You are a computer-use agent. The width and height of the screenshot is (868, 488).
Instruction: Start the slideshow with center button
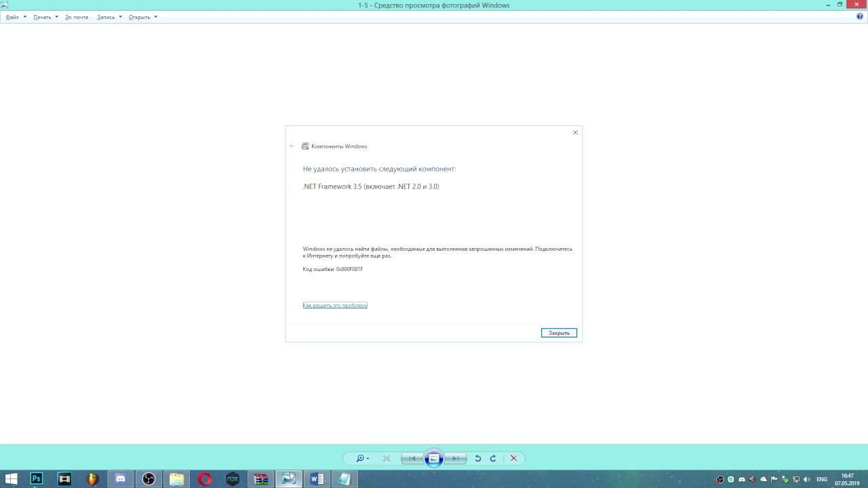pyautogui.click(x=434, y=459)
